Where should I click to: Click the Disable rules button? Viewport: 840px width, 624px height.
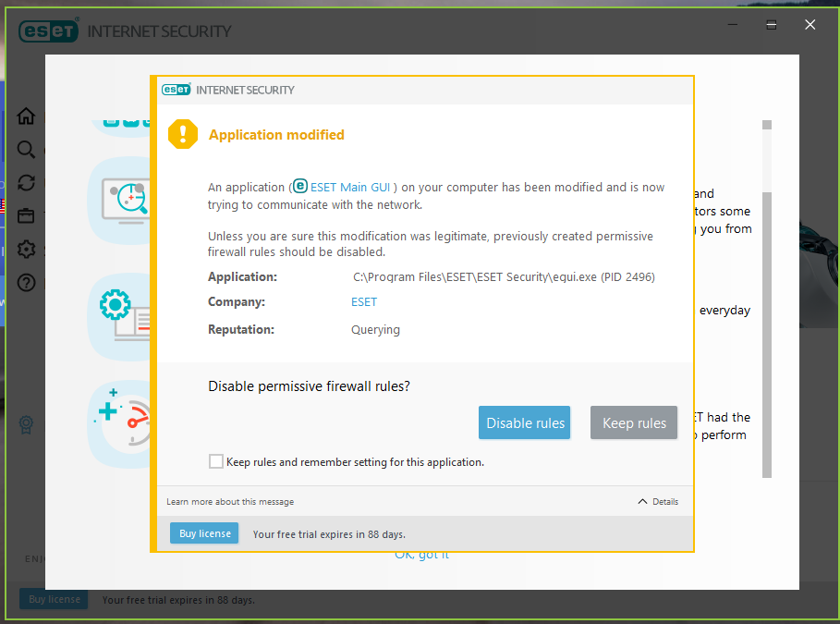[525, 423]
